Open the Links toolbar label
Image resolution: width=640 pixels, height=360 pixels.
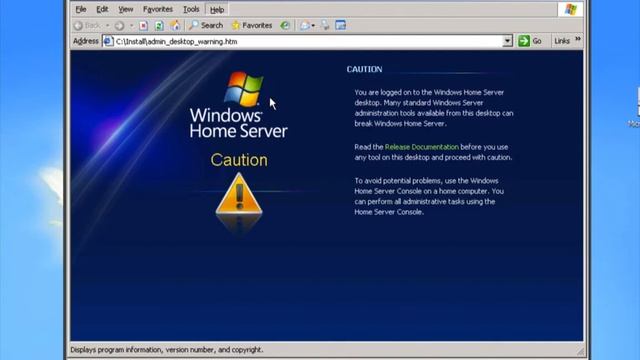point(562,41)
